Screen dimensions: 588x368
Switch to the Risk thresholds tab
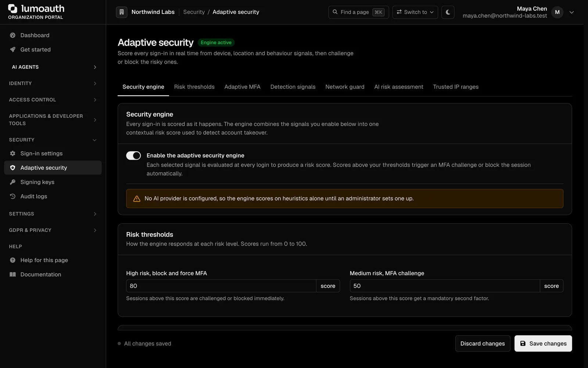pos(194,87)
